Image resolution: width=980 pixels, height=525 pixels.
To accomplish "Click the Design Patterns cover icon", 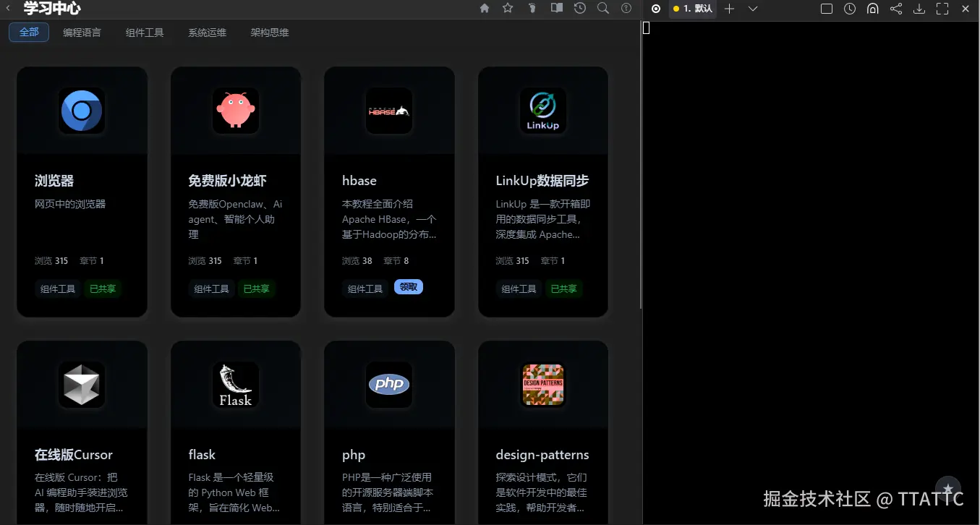I will click(x=543, y=385).
